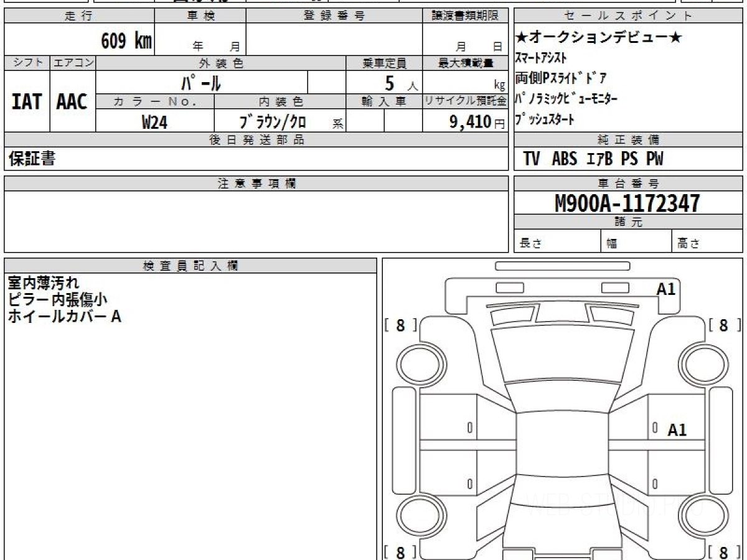Select the chassis number M900A-1172347

[627, 203]
